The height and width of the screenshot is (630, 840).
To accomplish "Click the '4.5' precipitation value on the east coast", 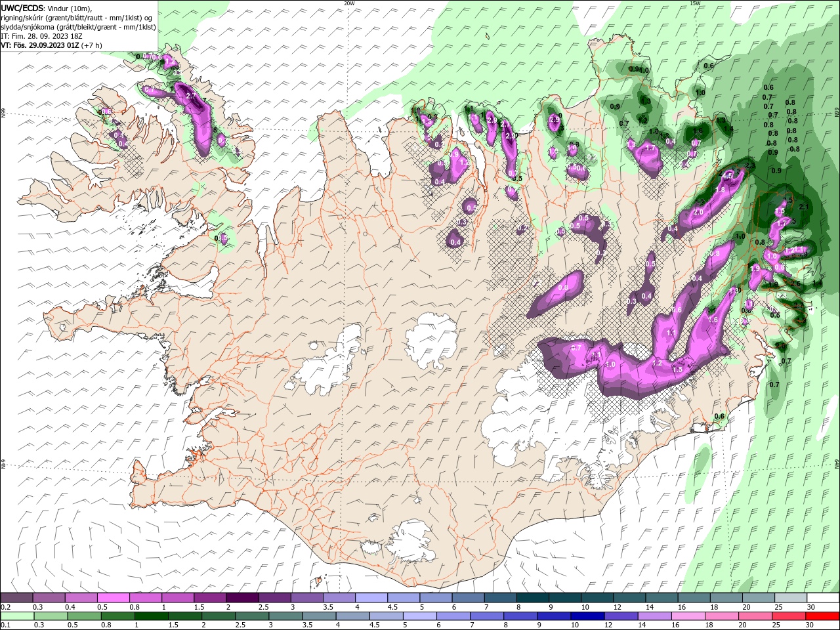I will point(727,176).
